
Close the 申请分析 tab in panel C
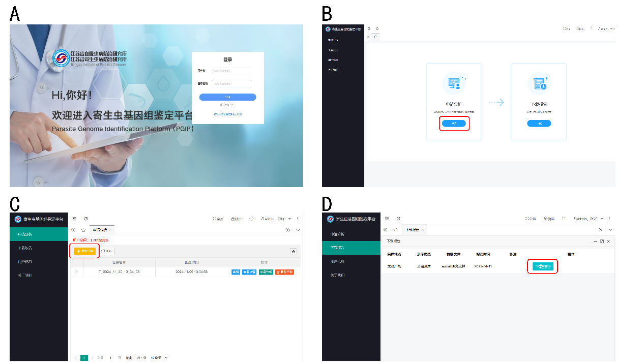[110, 230]
